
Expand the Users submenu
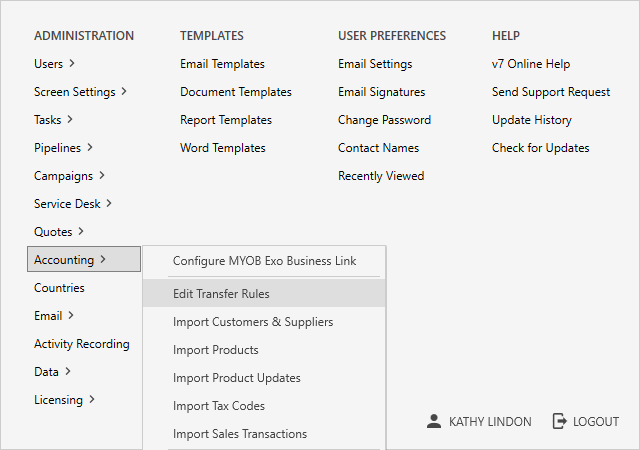(55, 64)
